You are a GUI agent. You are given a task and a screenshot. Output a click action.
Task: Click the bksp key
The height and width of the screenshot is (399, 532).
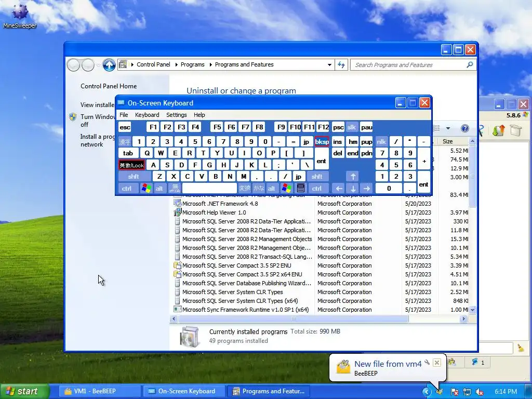322,141
